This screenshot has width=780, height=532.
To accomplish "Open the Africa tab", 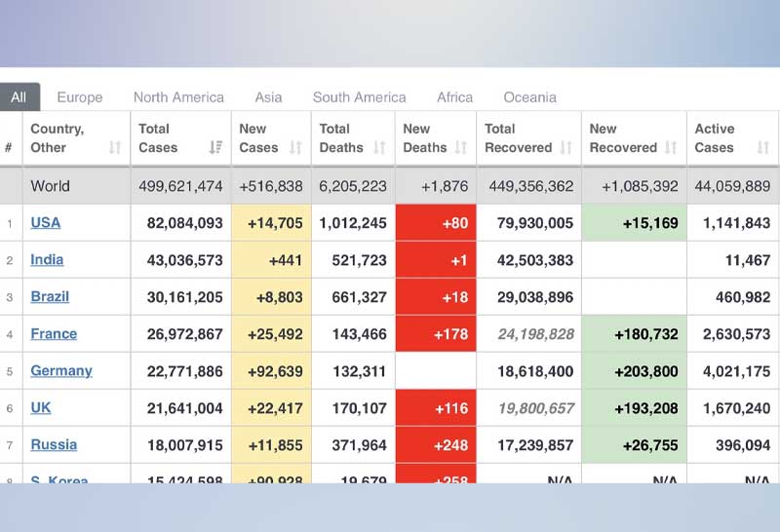I will click(x=454, y=97).
